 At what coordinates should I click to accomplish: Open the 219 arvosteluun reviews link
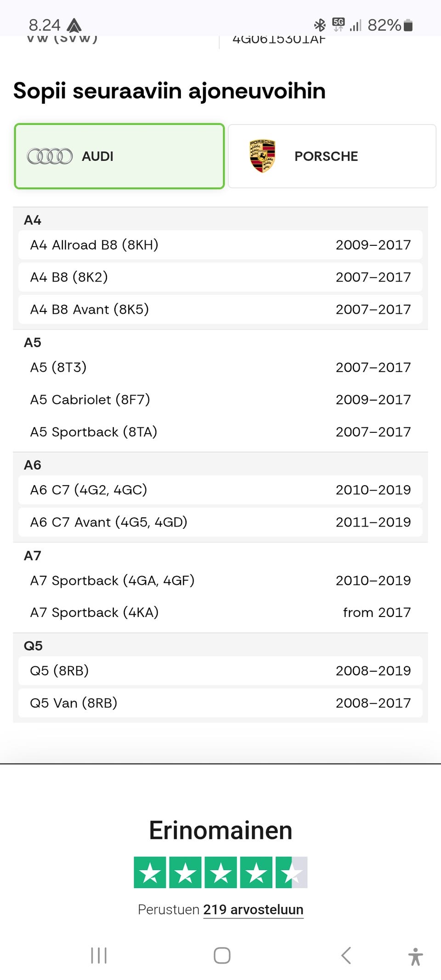[253, 909]
